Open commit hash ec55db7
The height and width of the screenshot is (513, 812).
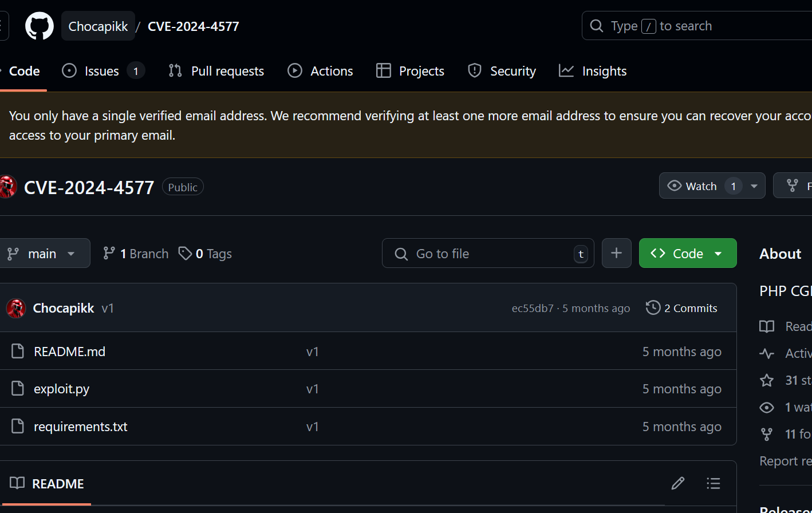(x=533, y=308)
